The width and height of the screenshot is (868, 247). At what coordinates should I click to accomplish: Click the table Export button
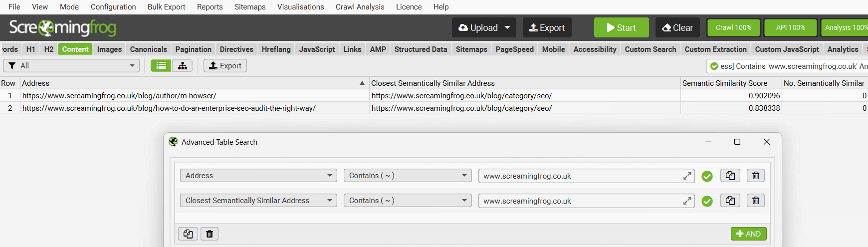225,66
